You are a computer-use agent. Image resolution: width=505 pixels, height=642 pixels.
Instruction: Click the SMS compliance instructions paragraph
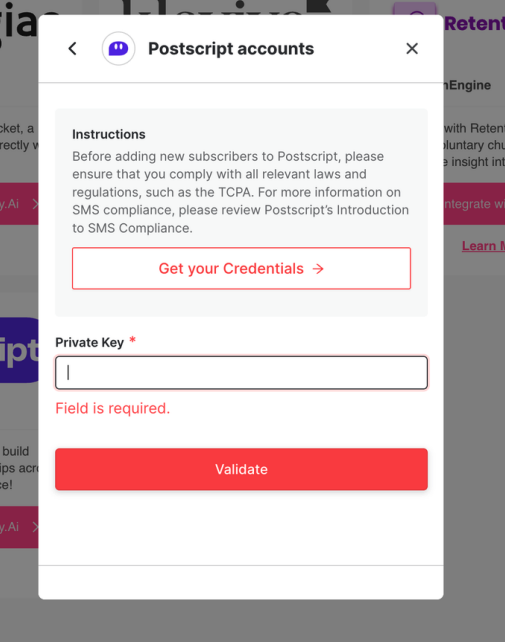click(x=240, y=192)
